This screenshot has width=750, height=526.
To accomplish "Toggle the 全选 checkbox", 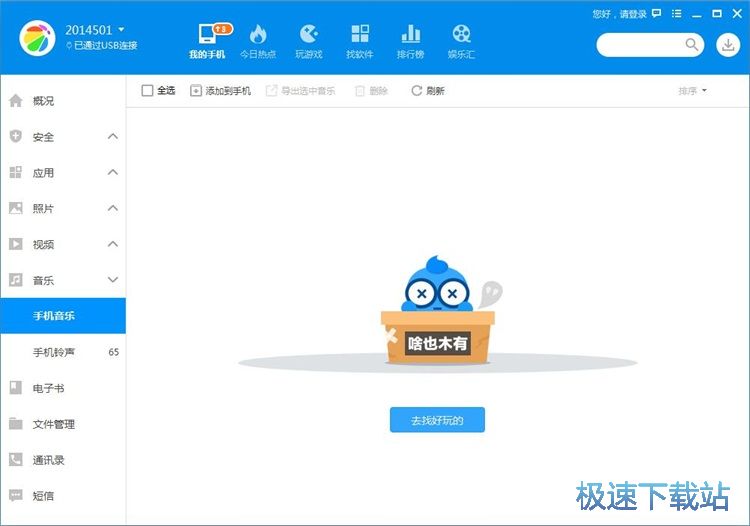I will click(x=147, y=90).
